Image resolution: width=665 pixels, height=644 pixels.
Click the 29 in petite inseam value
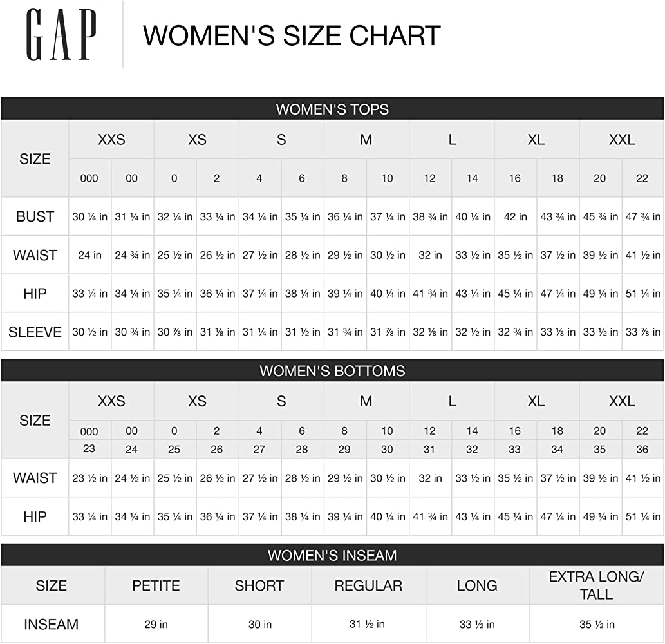156,624
